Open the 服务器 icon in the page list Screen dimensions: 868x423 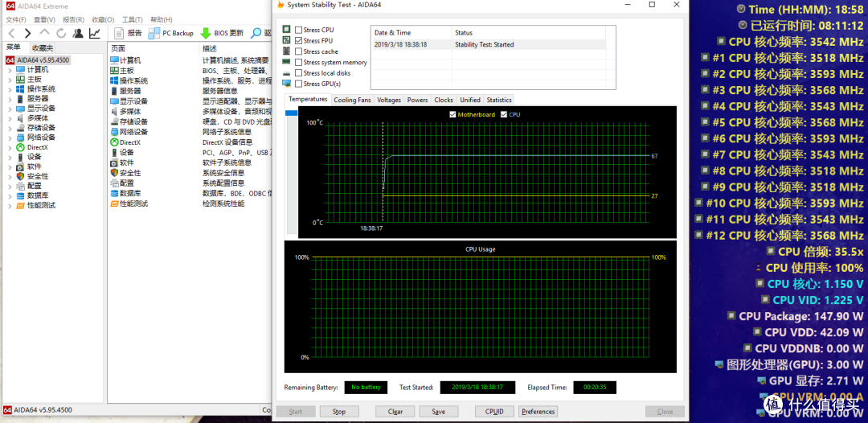(115, 91)
